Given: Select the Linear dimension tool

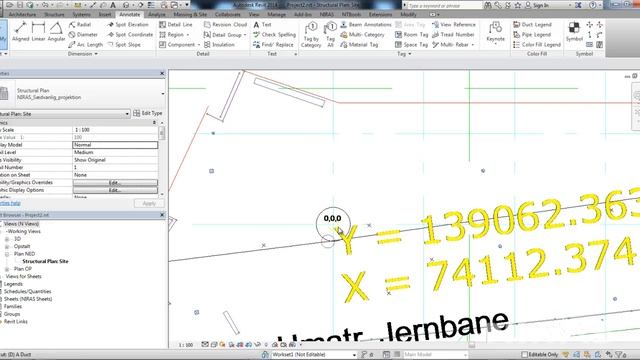Looking at the screenshot, I should tap(38, 32).
